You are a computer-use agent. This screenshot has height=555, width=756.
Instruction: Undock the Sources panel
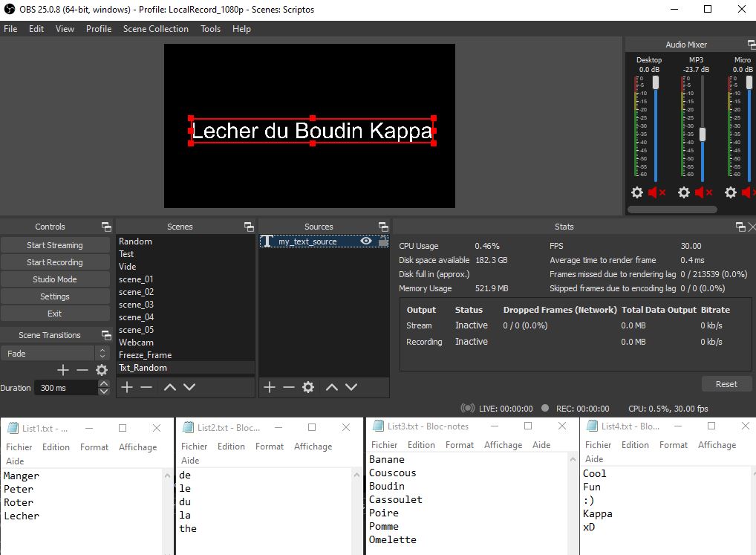pos(383,227)
